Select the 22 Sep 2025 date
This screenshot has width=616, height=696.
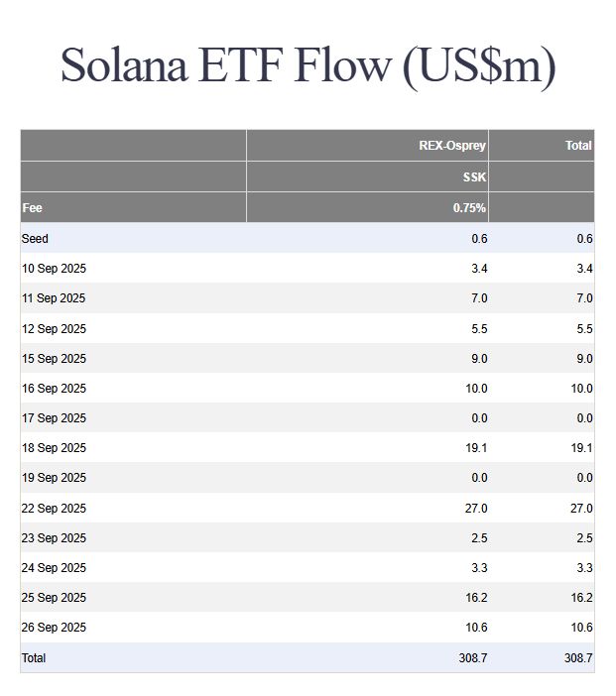pos(54,509)
